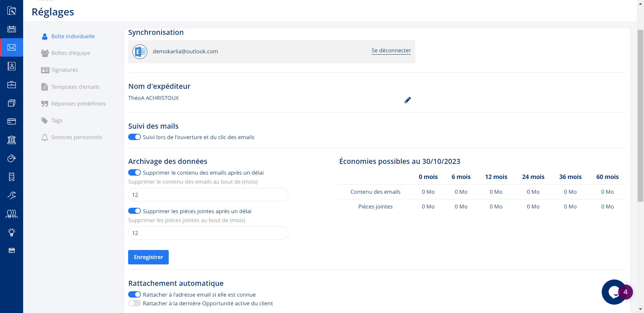Screen dimensions: 644x313
Task: Open the chat bubble widget
Action: [x=614, y=292]
